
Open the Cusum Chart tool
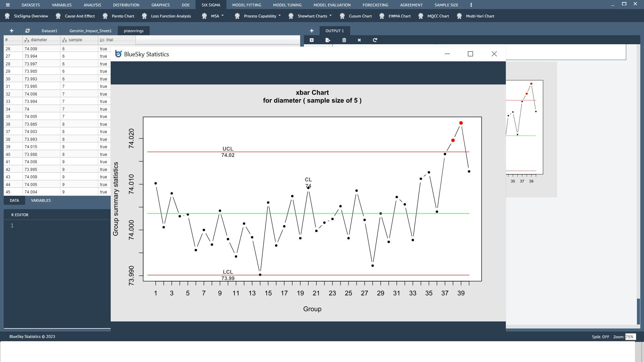click(x=360, y=16)
